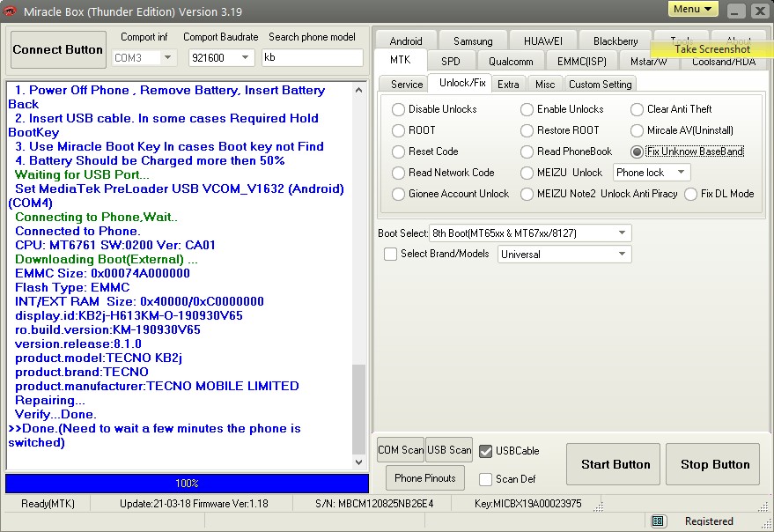
Task: Choose the Restore ROOT radio option
Action: point(527,130)
